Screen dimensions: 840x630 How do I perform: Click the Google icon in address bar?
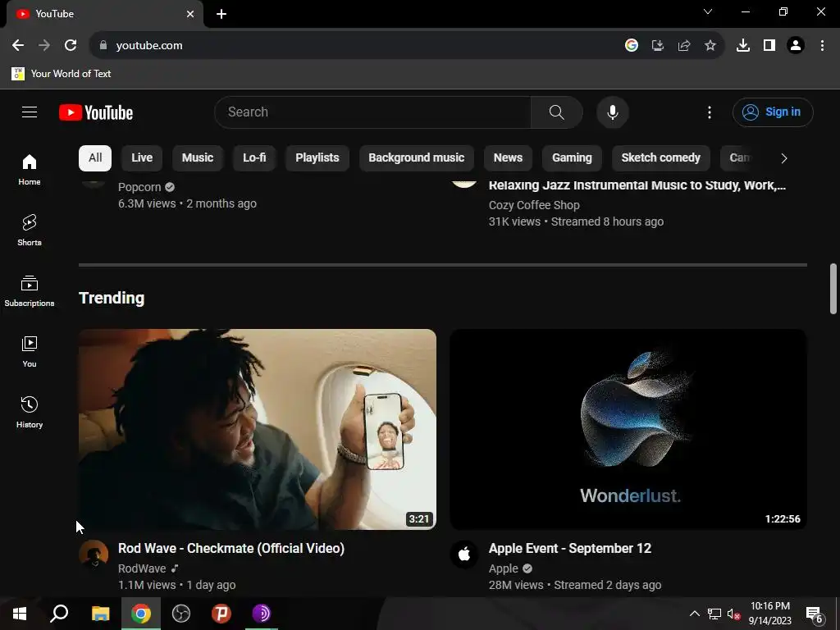tap(631, 46)
